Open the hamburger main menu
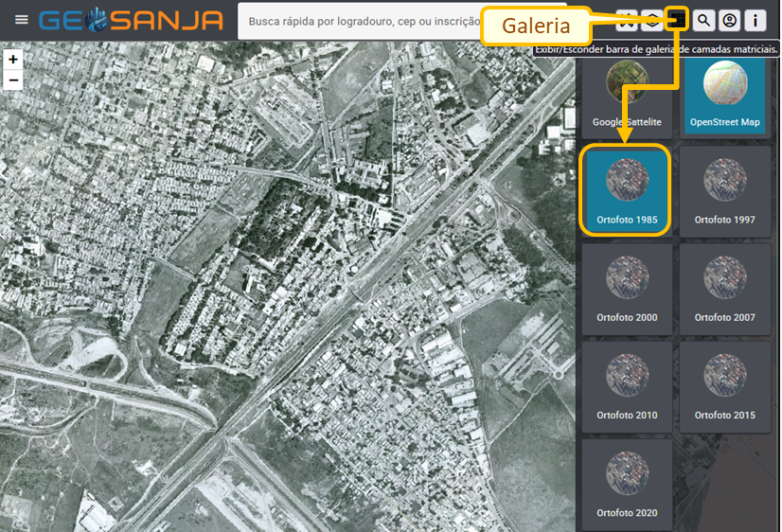The height and width of the screenshot is (532, 782). [x=21, y=20]
